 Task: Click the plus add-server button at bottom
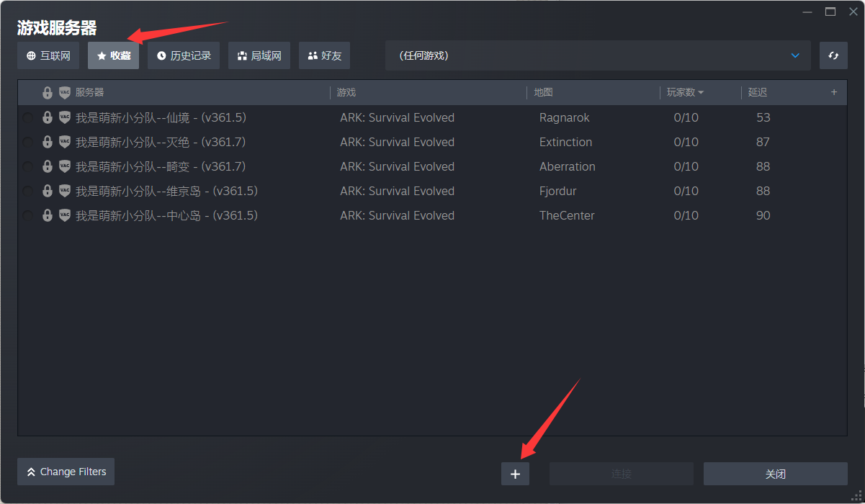pyautogui.click(x=515, y=474)
